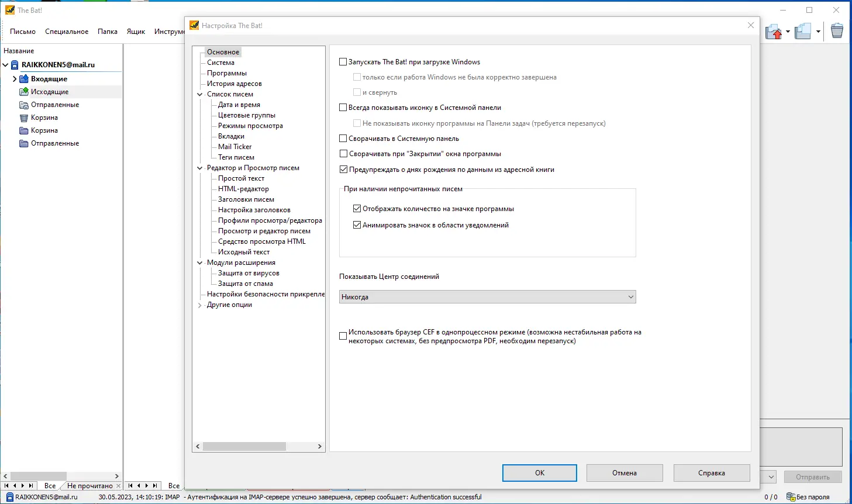Image resolution: width=852 pixels, height=504 pixels.
Task: Switch to Все tab in folder pane
Action: 50,486
